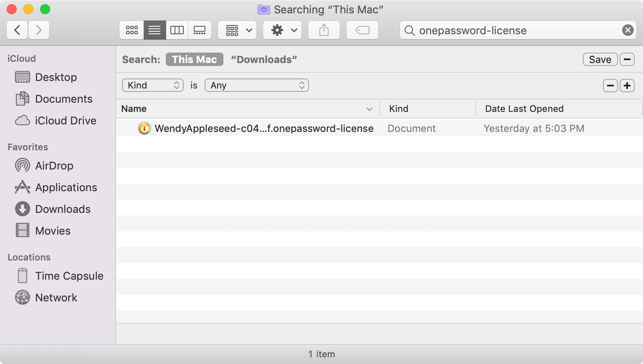Click the Locations sidebar section header
This screenshot has width=643, height=364.
pos(29,257)
